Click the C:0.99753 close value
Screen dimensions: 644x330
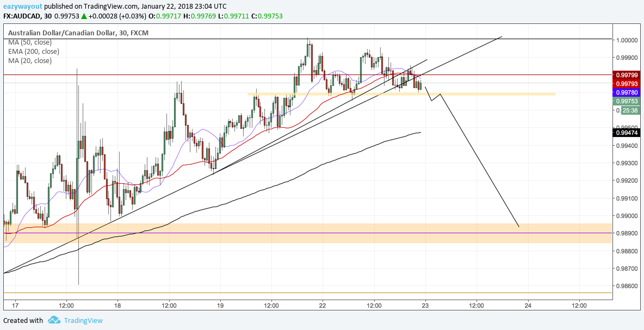coord(267,16)
